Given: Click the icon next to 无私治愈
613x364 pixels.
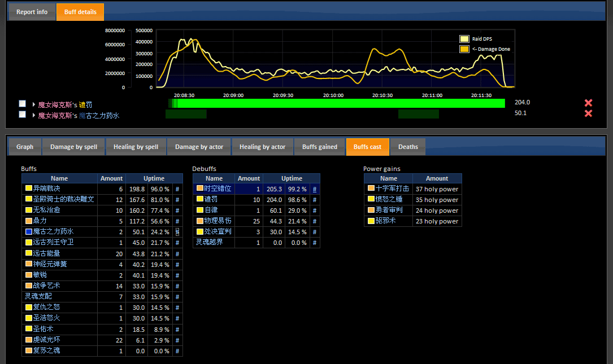Looking at the screenshot, I should point(29,210).
